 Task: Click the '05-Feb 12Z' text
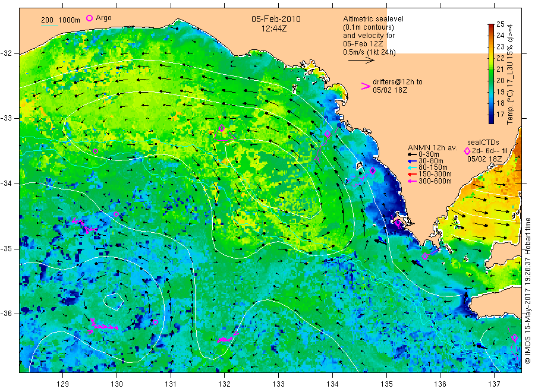363,44
